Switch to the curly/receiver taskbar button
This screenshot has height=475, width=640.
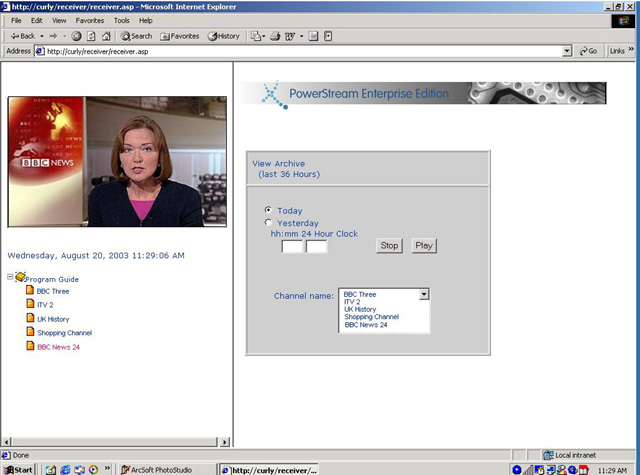[x=269, y=470]
